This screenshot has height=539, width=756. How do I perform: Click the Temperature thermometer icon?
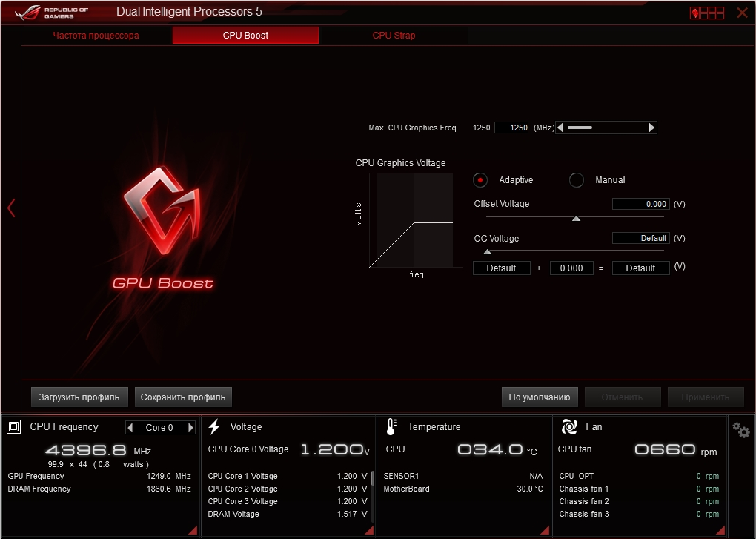click(x=391, y=426)
